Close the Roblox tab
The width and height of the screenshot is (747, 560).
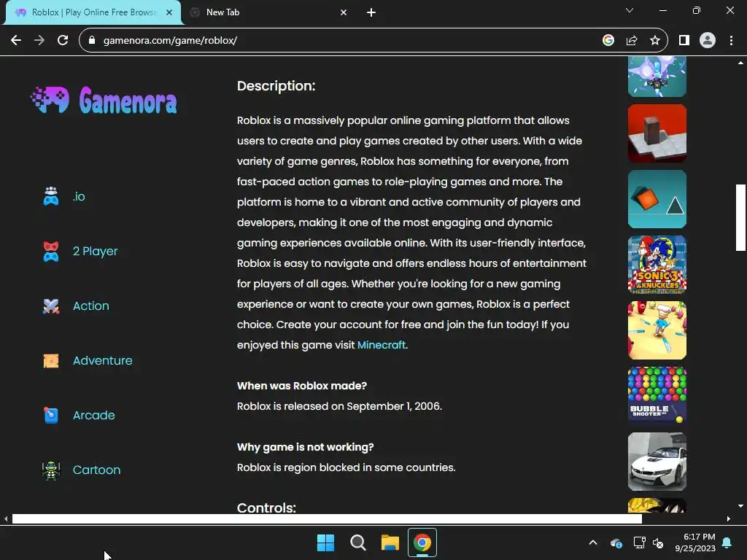(x=169, y=12)
